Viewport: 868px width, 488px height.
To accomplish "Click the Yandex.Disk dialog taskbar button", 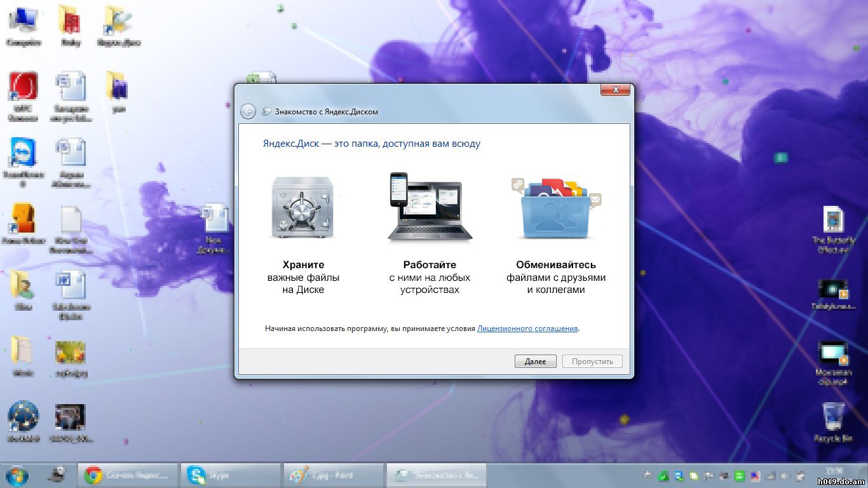I will pos(436,475).
